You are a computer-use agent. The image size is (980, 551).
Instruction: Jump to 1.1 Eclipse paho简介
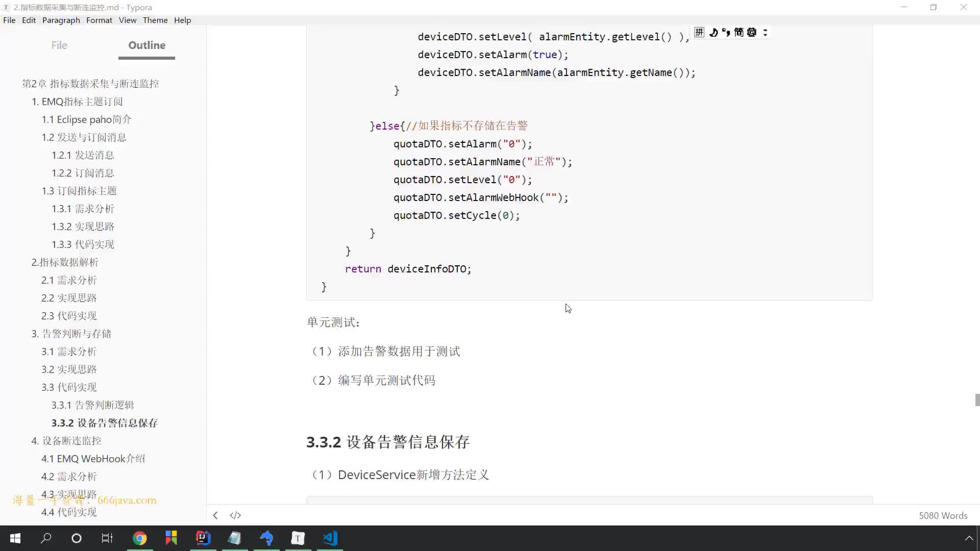(86, 119)
